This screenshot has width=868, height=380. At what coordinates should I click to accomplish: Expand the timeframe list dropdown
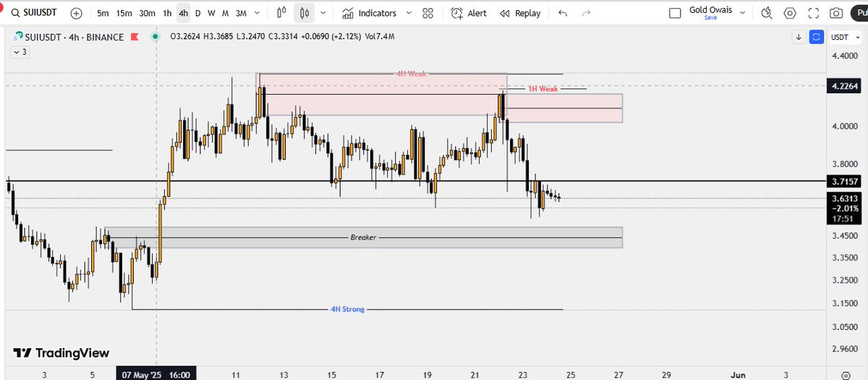257,13
